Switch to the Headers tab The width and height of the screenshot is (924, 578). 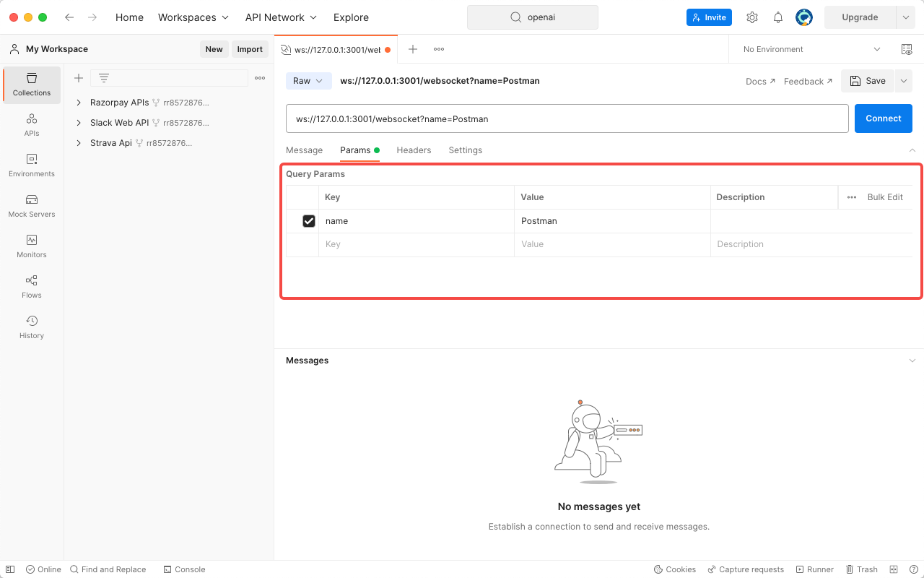(x=414, y=150)
